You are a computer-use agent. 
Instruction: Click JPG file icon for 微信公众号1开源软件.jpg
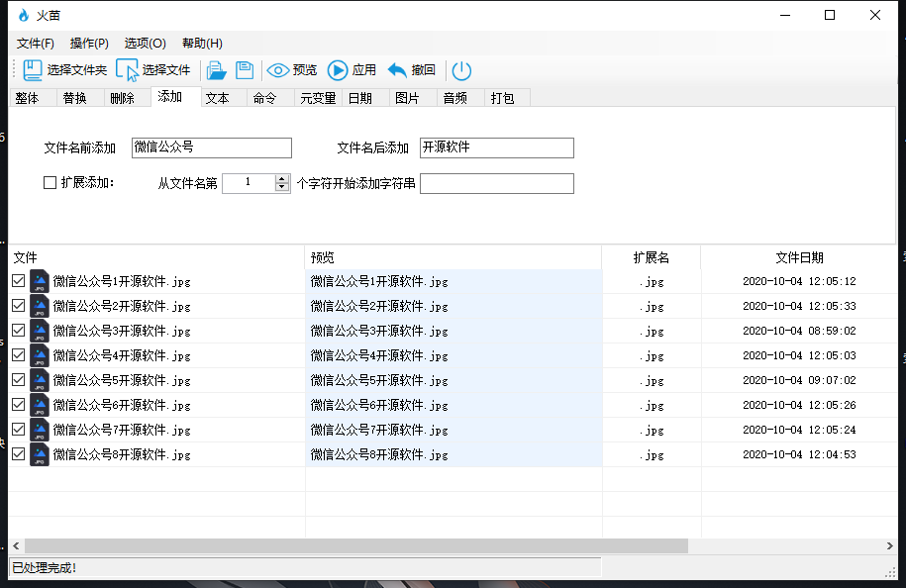click(x=40, y=281)
